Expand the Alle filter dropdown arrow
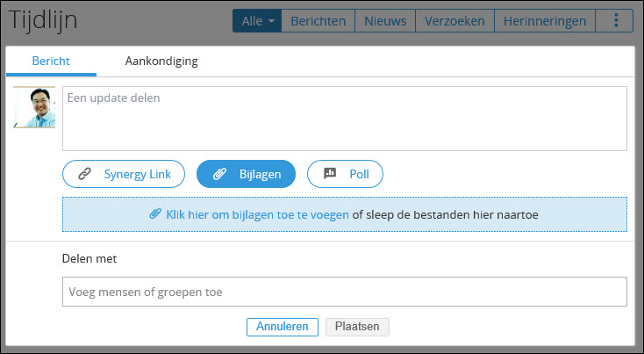 pos(271,21)
